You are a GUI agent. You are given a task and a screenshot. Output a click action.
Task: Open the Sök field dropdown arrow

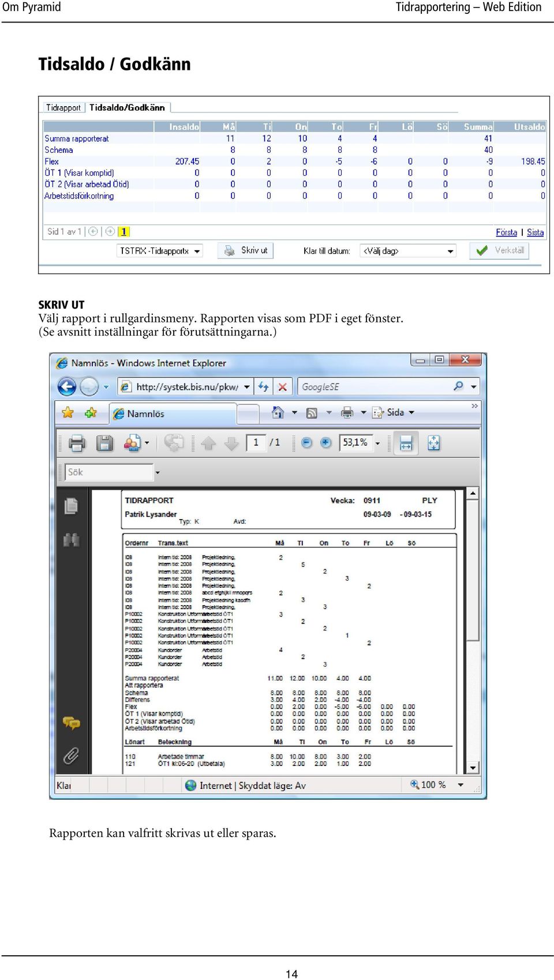click(x=157, y=472)
